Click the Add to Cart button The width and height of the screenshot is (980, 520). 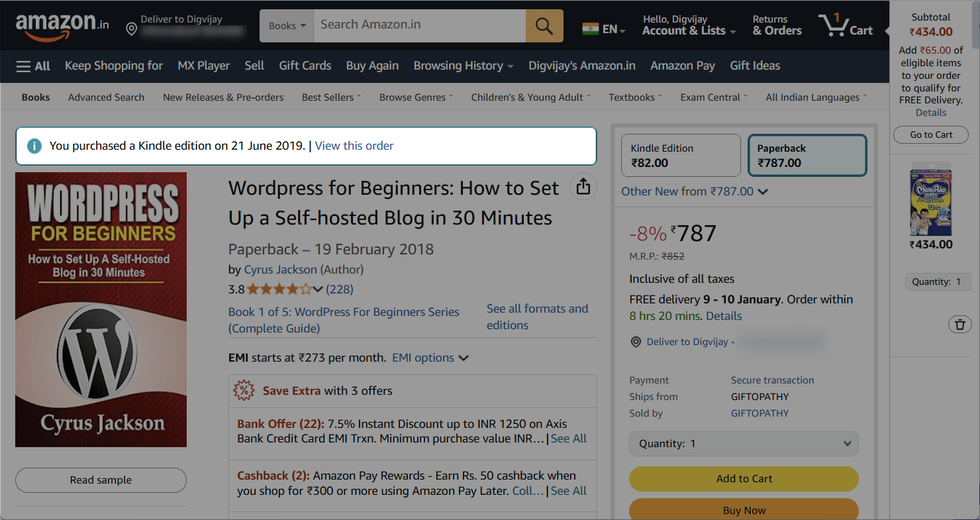point(743,478)
